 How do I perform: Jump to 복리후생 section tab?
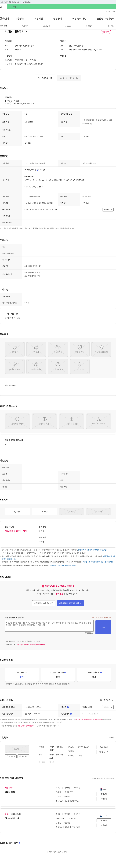68,26
